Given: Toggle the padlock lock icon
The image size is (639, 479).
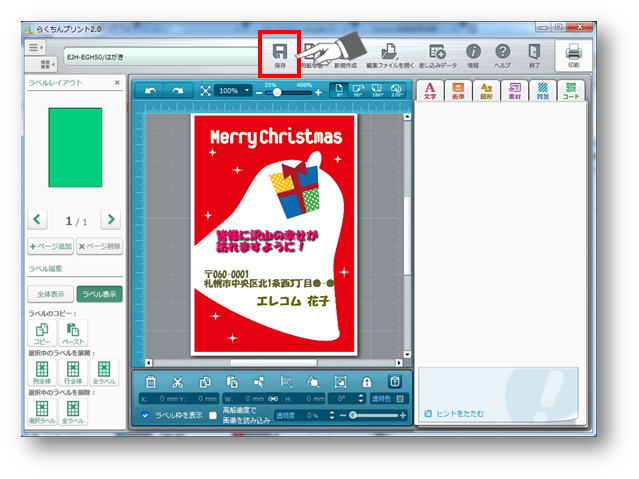Looking at the screenshot, I should point(367,382).
